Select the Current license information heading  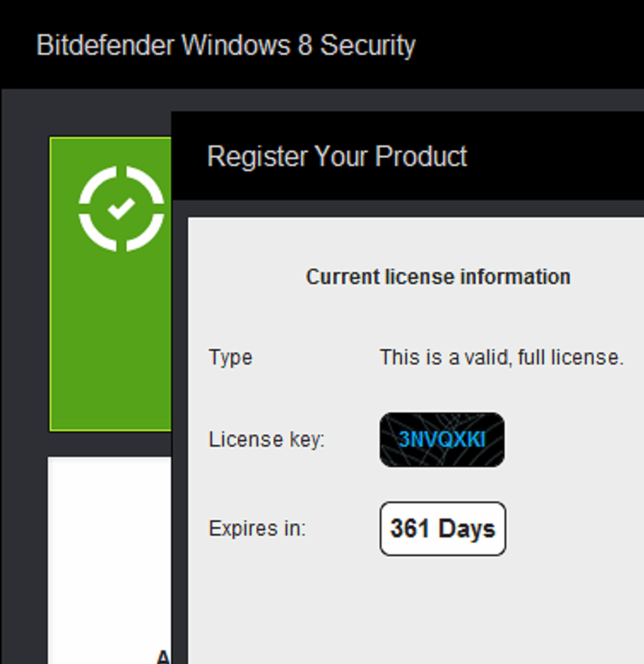pyautogui.click(x=438, y=277)
